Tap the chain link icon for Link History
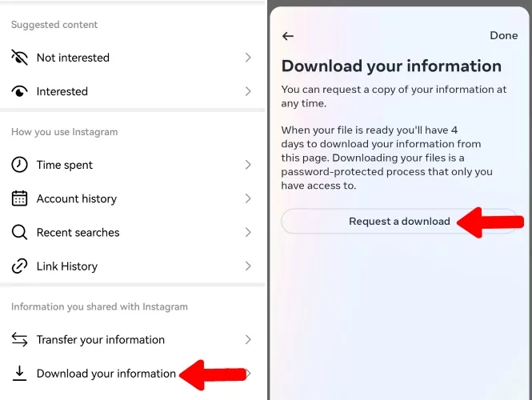 tap(20, 266)
